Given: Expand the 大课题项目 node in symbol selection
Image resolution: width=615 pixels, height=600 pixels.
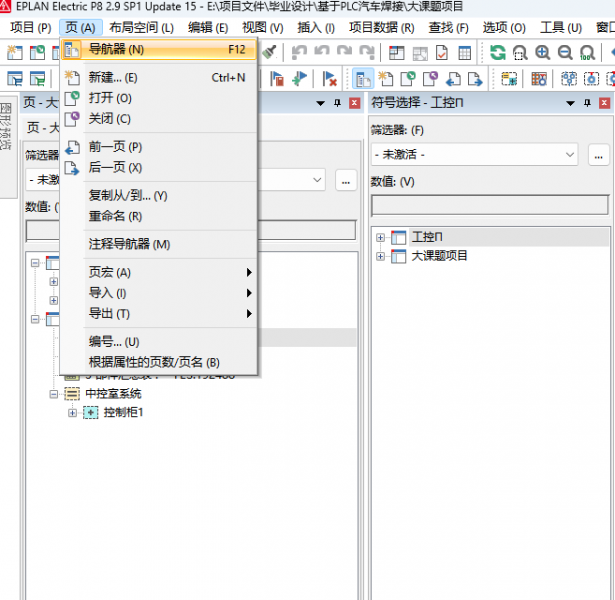Looking at the screenshot, I should pos(380,256).
